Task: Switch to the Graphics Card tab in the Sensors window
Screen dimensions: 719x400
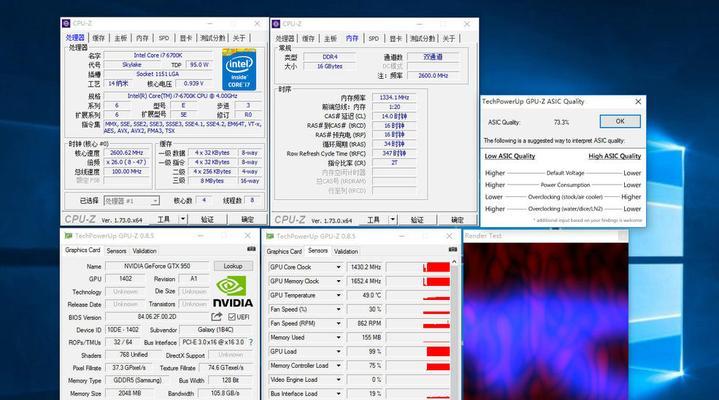Action: [x=284, y=251]
